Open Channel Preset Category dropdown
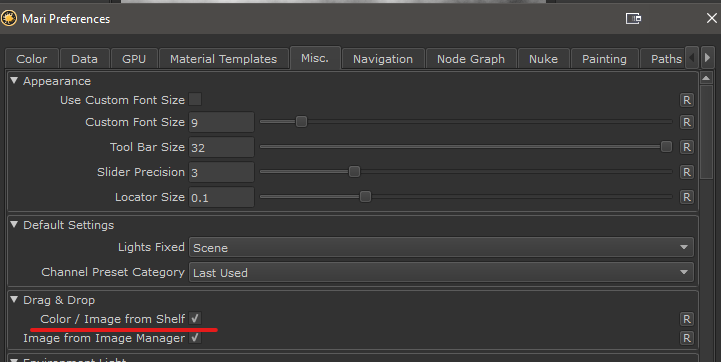 tap(441, 272)
